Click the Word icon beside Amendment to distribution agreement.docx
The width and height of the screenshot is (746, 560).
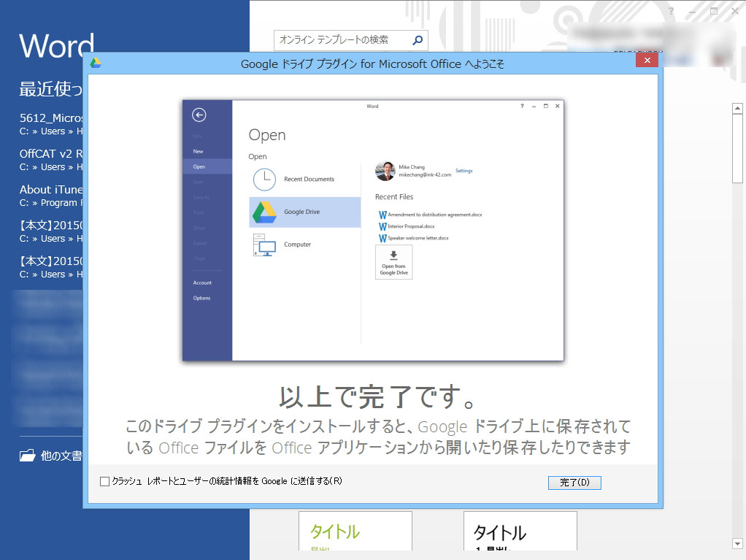[381, 215]
